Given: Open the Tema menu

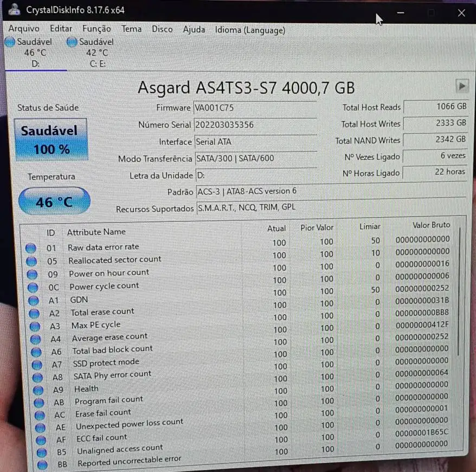Looking at the screenshot, I should pyautogui.click(x=131, y=29).
